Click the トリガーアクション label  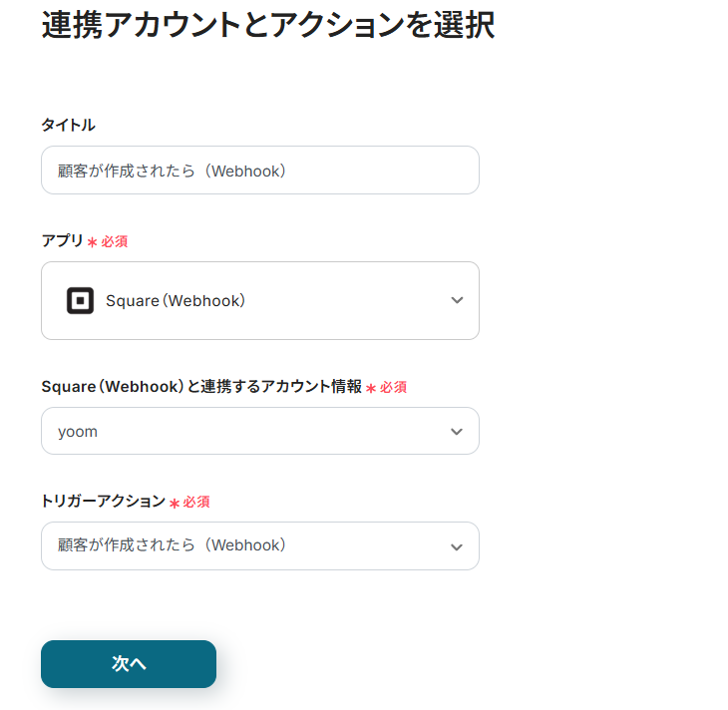coord(103,502)
